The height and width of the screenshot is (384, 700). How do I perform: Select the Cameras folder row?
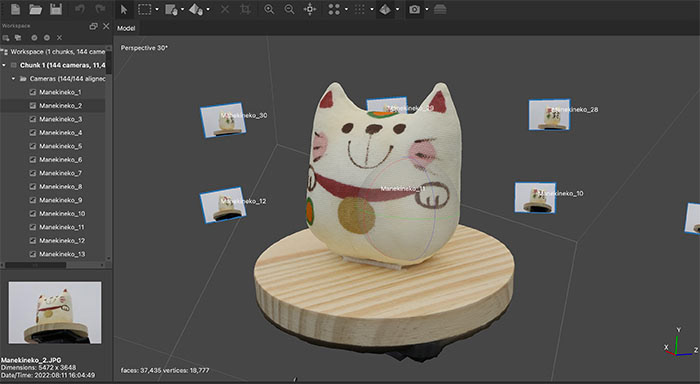(54, 79)
